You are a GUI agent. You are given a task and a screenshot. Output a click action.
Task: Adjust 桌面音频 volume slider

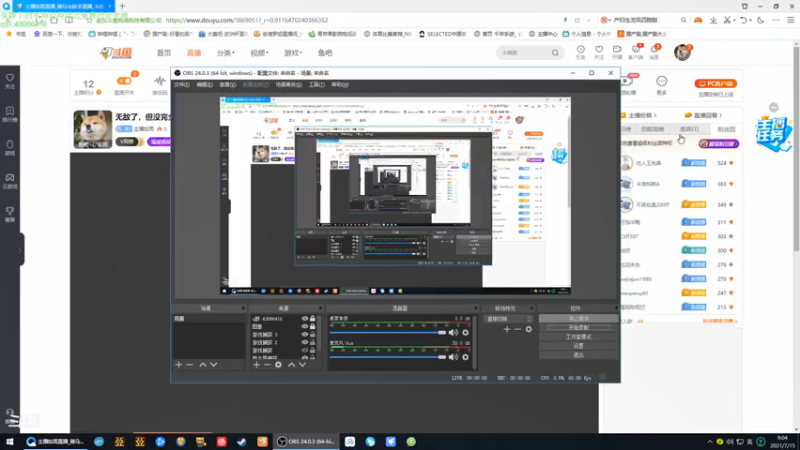click(388, 333)
